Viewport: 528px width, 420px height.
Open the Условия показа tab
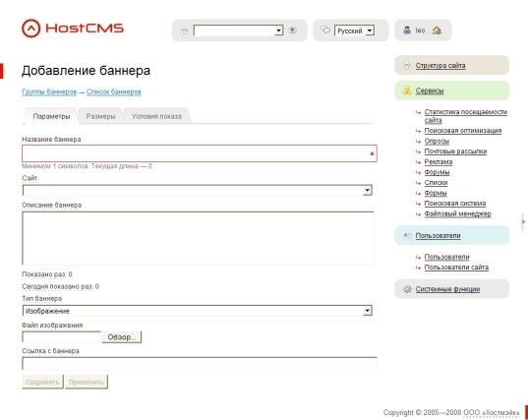pos(156,116)
